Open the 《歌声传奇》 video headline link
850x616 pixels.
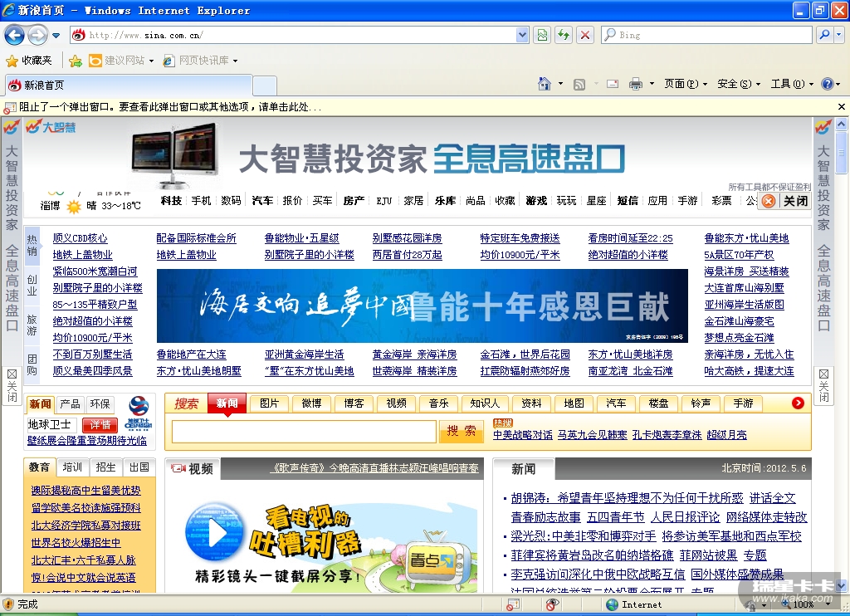point(375,468)
